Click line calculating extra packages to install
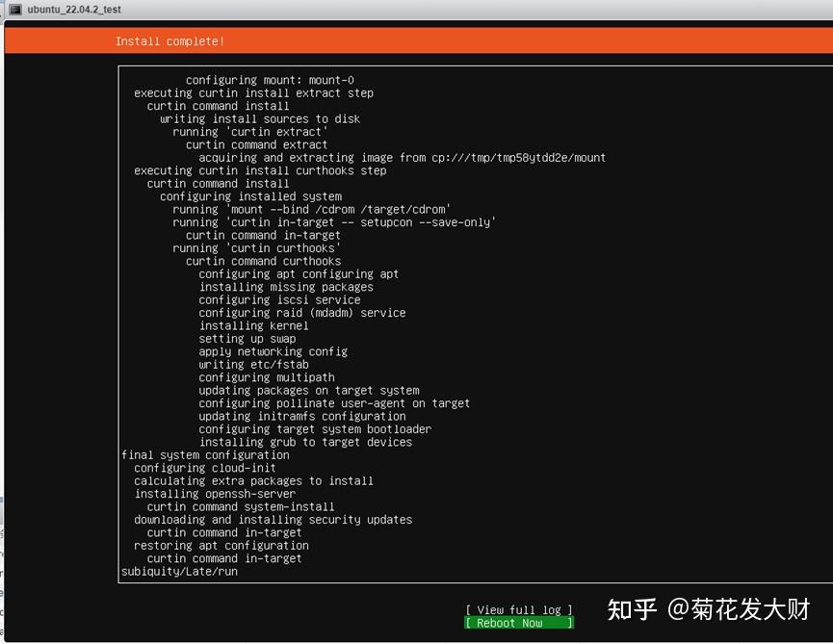The height and width of the screenshot is (644, 833). coord(253,481)
